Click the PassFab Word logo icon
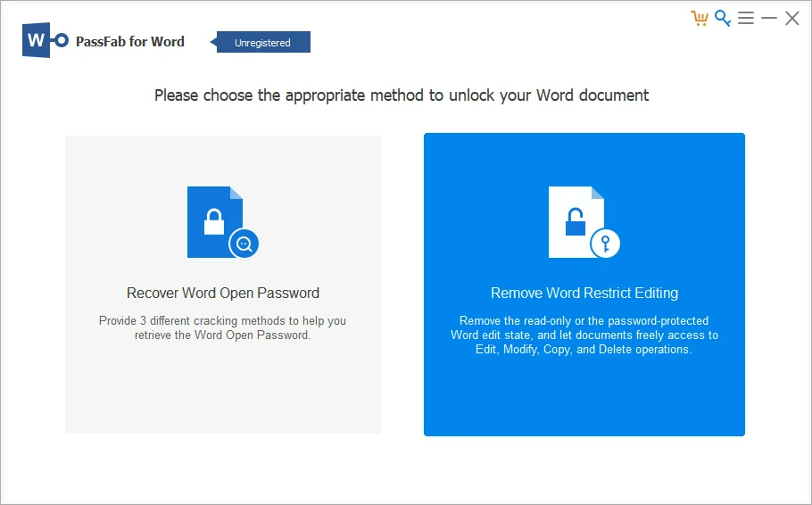Viewport: 812px width, 505px height. pyautogui.click(x=46, y=41)
